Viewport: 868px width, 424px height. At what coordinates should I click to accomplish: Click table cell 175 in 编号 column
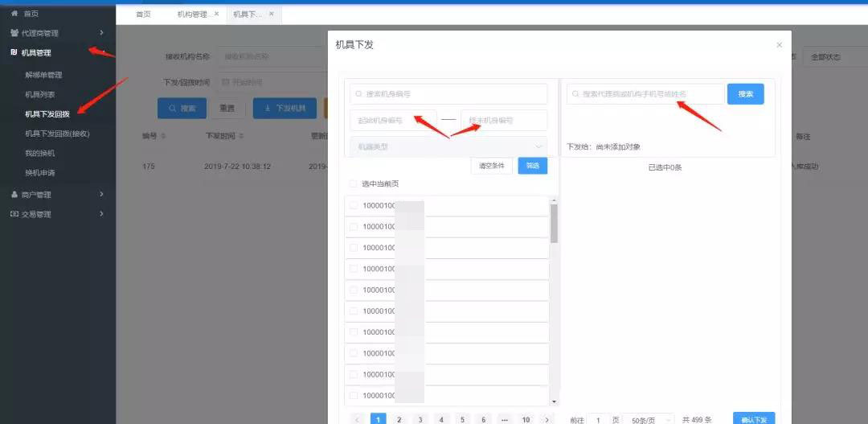pos(149,167)
